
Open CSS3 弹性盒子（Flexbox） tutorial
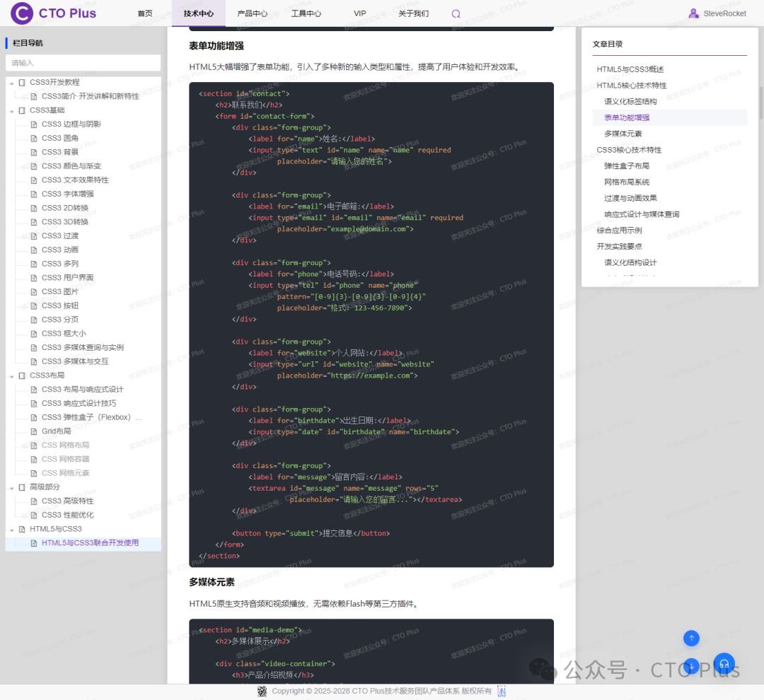coord(91,417)
